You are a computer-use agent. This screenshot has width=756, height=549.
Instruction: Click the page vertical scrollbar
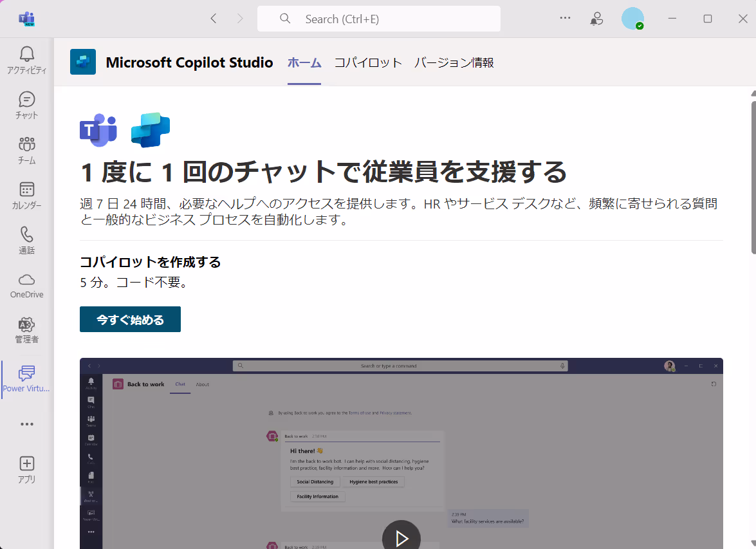pos(753,177)
